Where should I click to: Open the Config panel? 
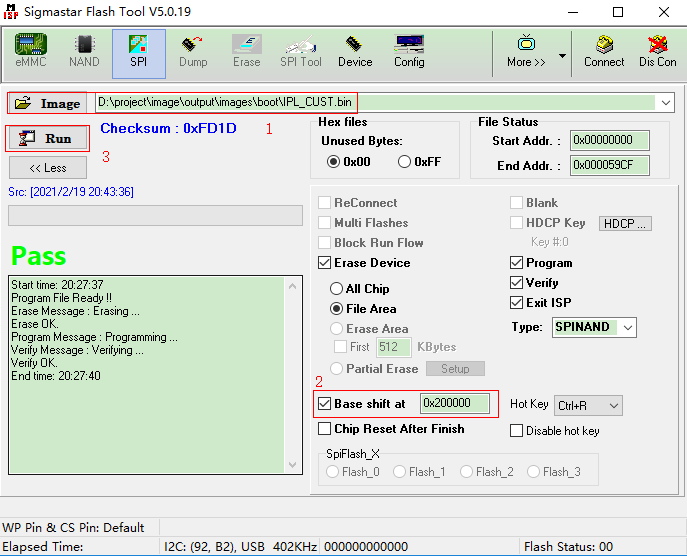point(409,52)
